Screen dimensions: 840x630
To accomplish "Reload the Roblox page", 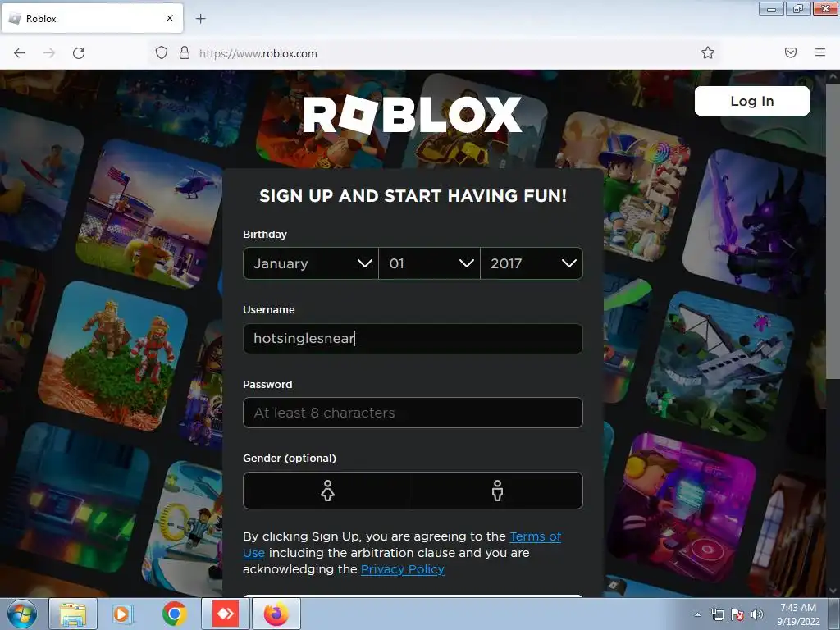I will coord(79,53).
